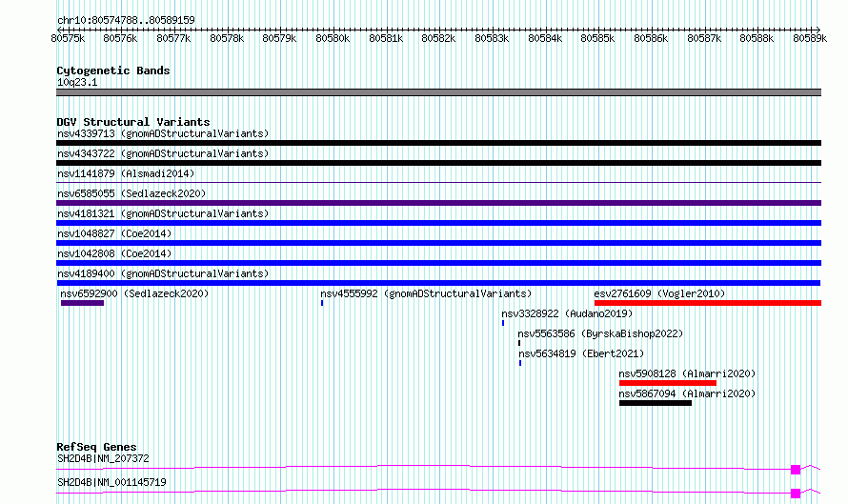The height and width of the screenshot is (504, 848).
Task: Open label esv2761609 (Vogler2010)
Action: pos(659,293)
